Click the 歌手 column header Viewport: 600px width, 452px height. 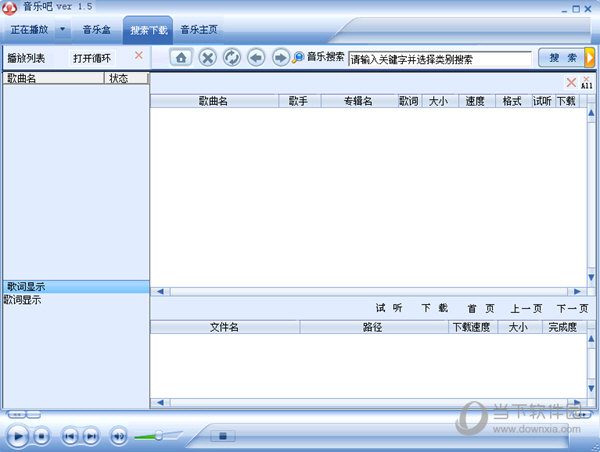[299, 101]
